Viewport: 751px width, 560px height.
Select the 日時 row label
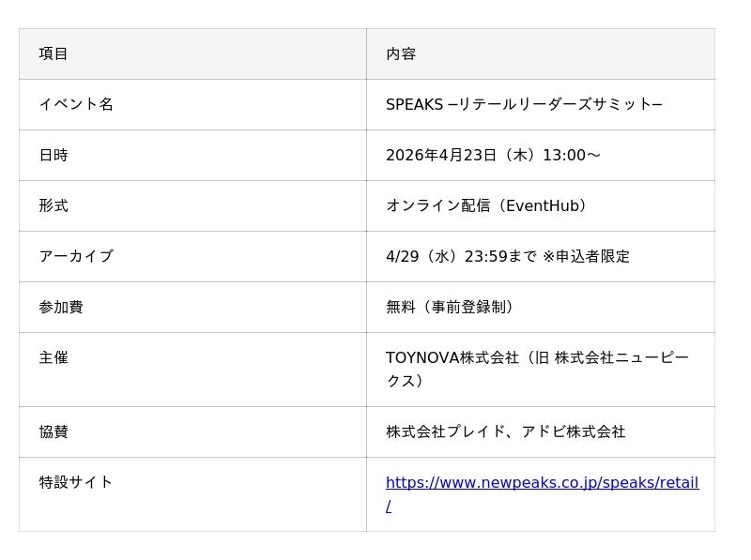point(54,155)
